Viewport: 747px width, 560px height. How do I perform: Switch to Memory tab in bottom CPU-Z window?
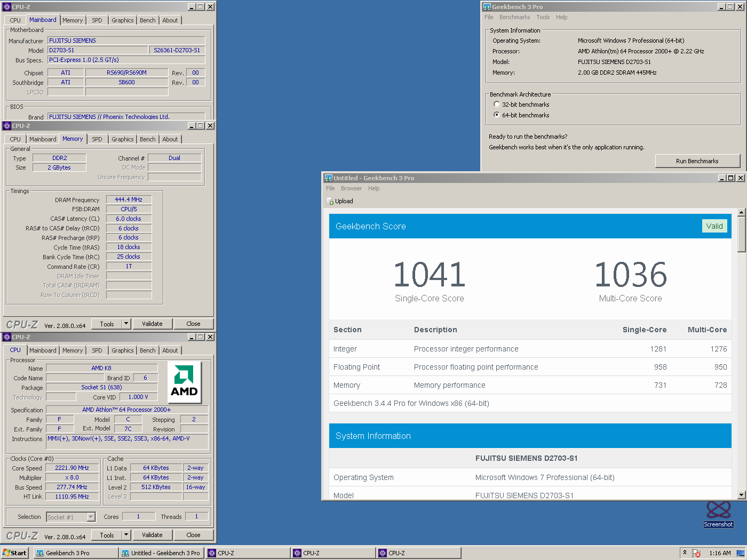(x=73, y=350)
